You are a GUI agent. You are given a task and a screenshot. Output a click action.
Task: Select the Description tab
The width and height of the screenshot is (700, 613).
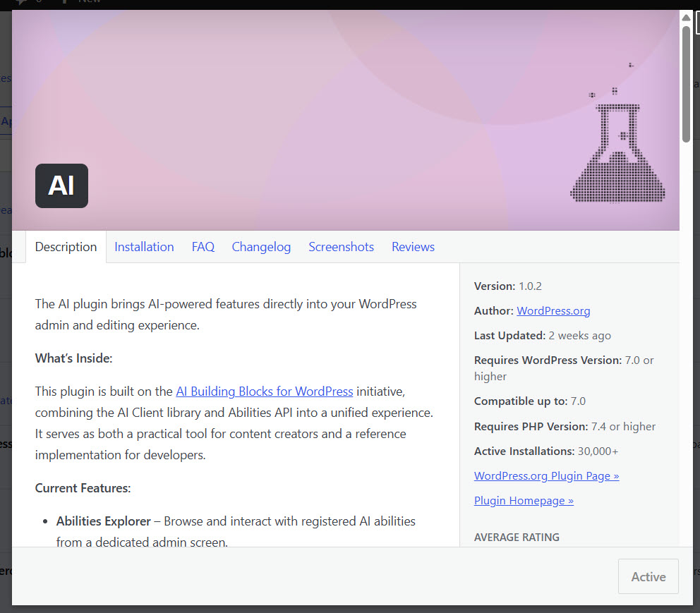pos(66,247)
